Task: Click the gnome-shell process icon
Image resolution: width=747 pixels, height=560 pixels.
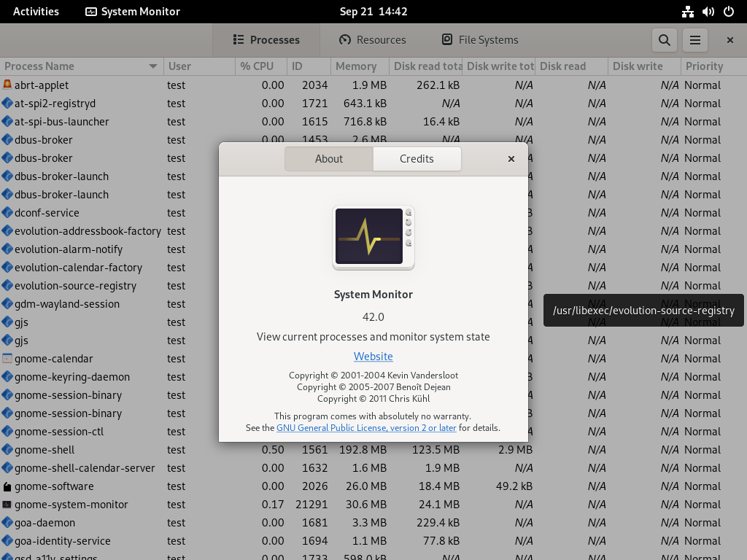Action: coord(7,449)
